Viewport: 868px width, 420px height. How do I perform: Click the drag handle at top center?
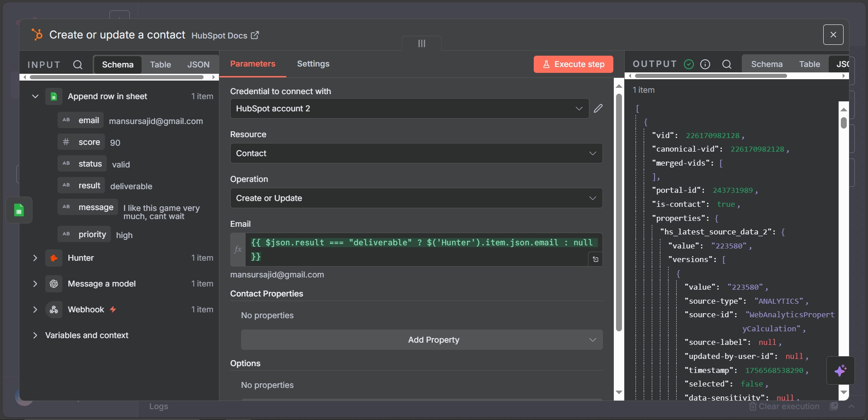pos(422,43)
